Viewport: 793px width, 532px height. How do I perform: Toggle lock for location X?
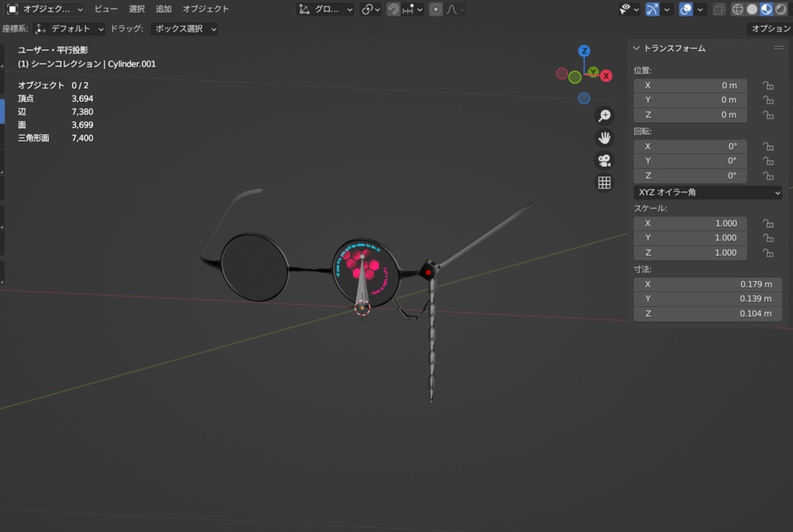tap(768, 85)
